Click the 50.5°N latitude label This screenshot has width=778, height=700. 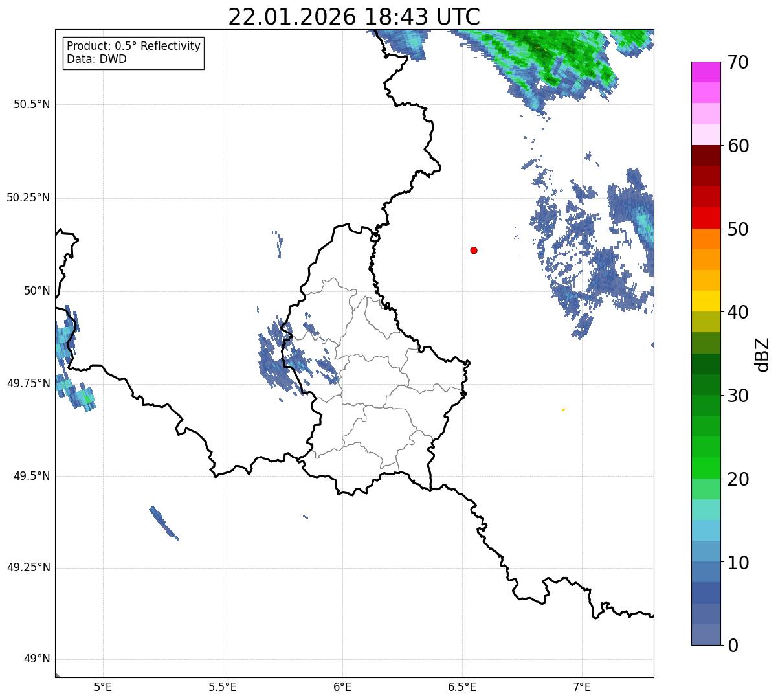32,104
